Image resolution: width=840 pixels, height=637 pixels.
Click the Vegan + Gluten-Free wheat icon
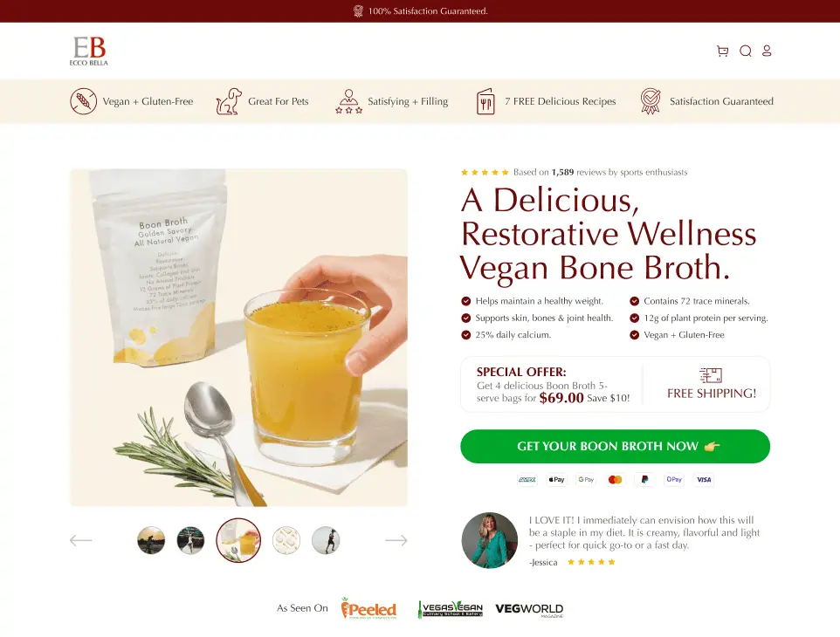click(84, 101)
